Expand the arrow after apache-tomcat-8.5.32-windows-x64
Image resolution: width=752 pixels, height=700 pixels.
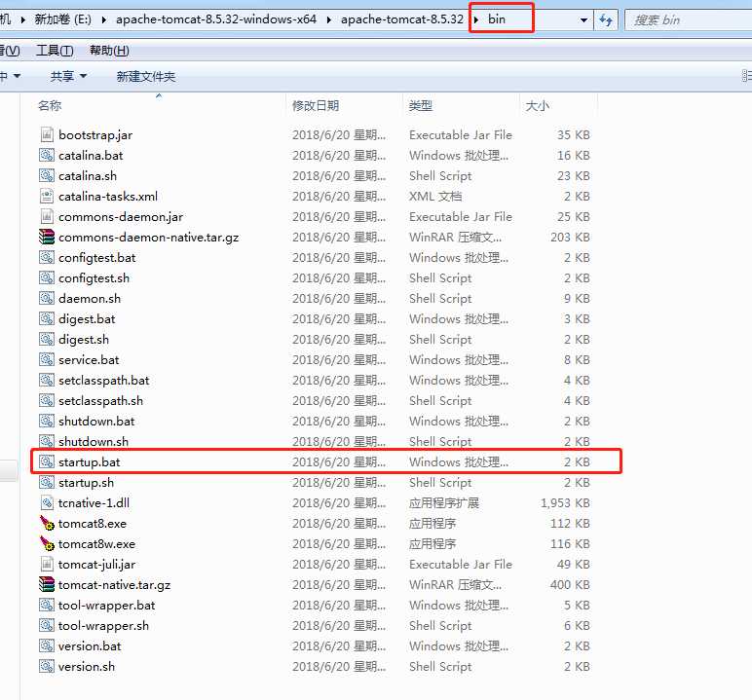tap(329, 20)
